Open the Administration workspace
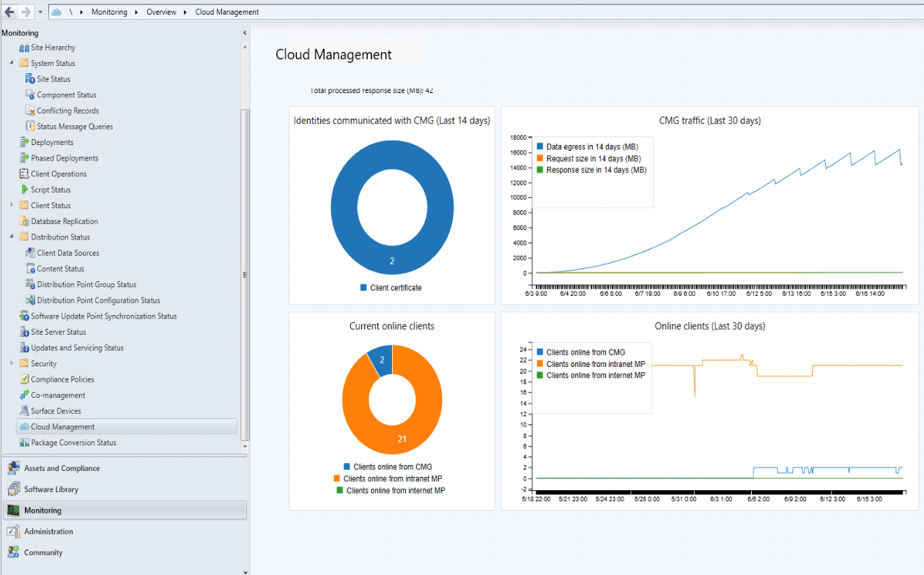This screenshot has height=575, width=924. (48, 532)
